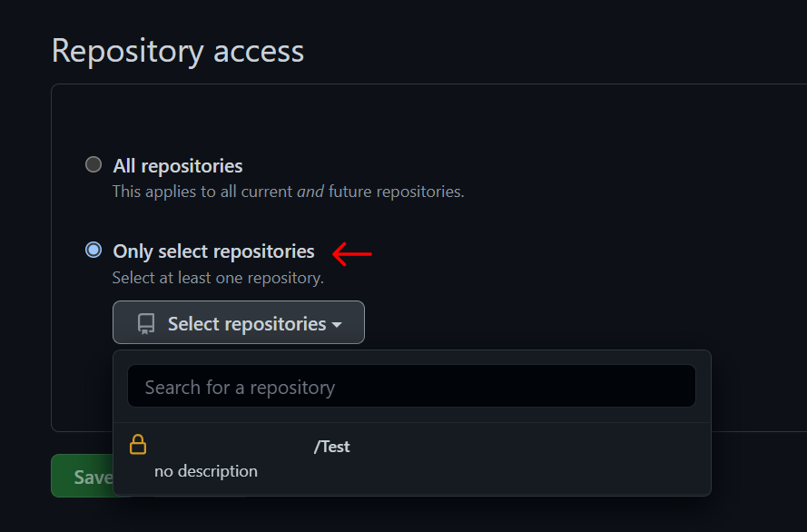Click the green Save button
Image resolution: width=807 pixels, height=532 pixels.
83,476
